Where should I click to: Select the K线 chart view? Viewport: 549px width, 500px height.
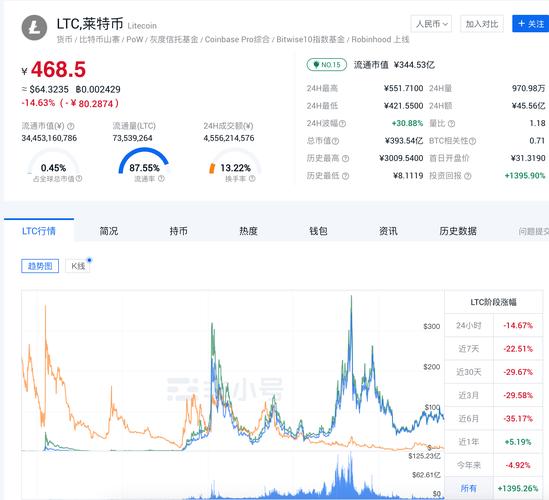pos(78,266)
